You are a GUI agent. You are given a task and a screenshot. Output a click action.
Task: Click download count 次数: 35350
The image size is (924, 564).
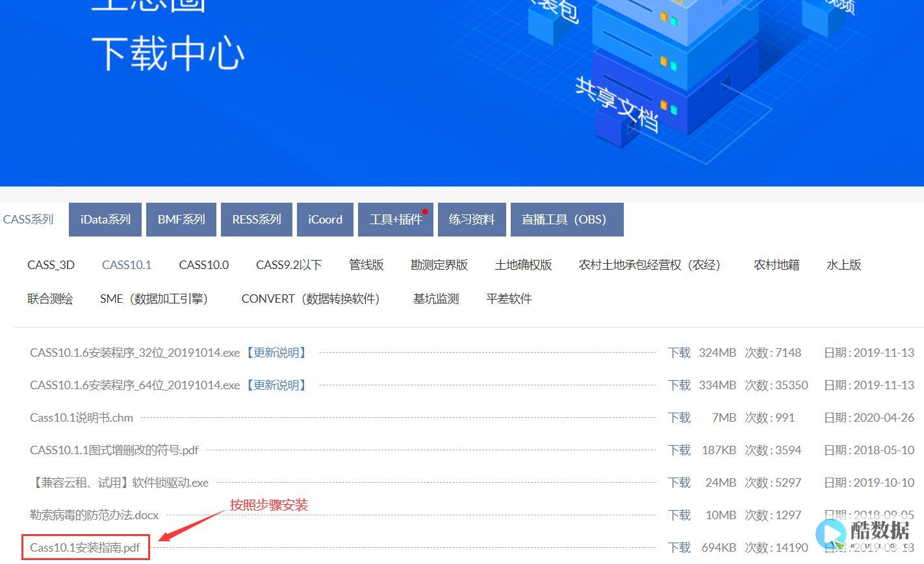point(776,385)
